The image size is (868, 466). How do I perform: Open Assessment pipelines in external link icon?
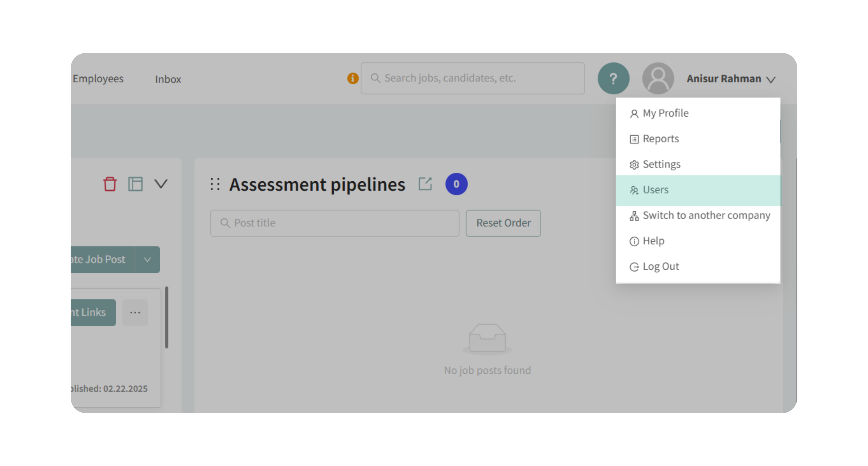[425, 184]
